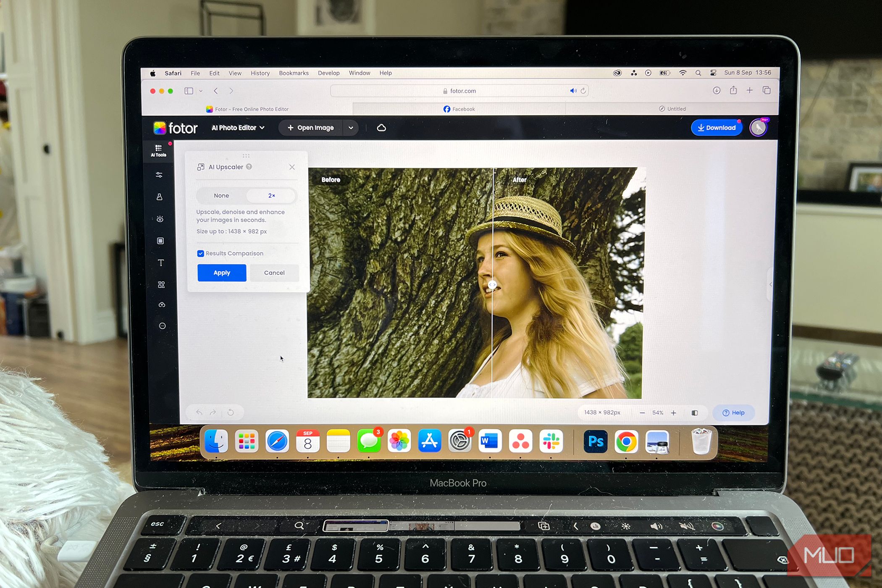Click the reset history icon

tap(231, 412)
